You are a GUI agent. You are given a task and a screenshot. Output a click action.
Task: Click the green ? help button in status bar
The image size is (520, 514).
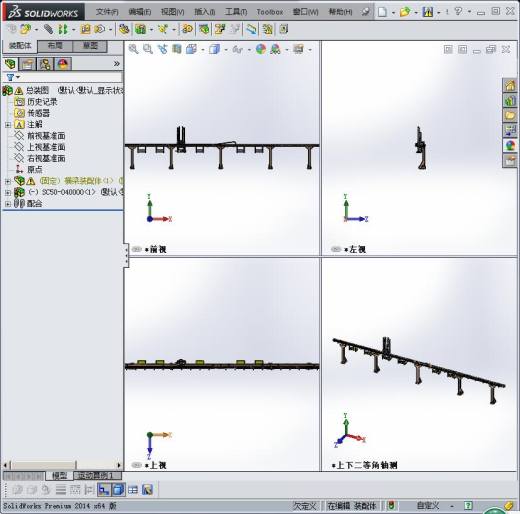(x=468, y=506)
